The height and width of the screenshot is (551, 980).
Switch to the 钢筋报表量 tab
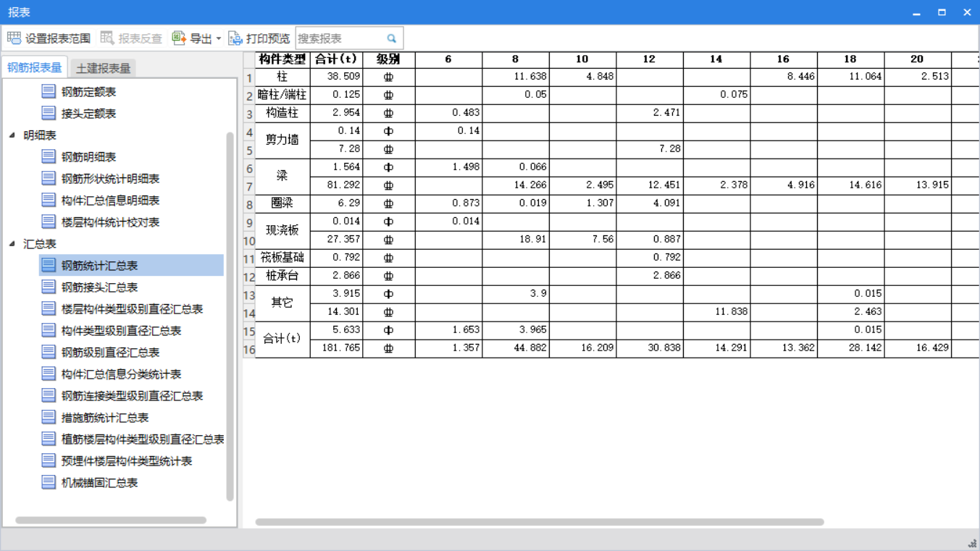(35, 67)
